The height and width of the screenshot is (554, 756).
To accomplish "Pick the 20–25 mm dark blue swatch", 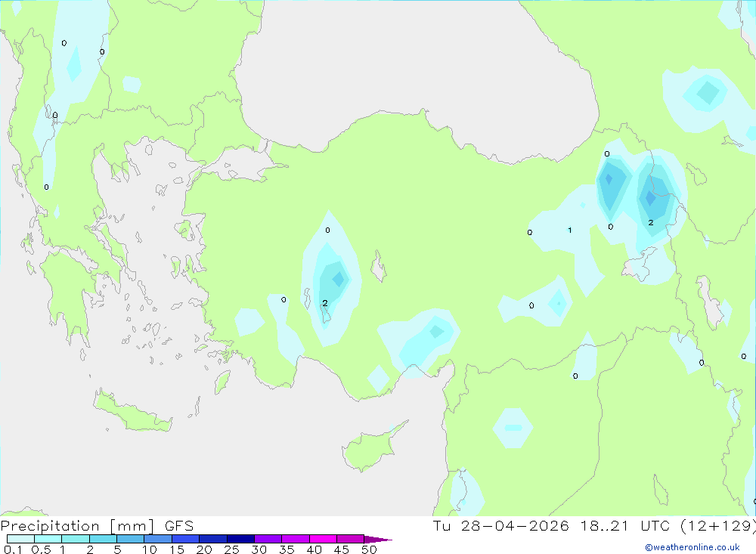I will pos(212,539).
